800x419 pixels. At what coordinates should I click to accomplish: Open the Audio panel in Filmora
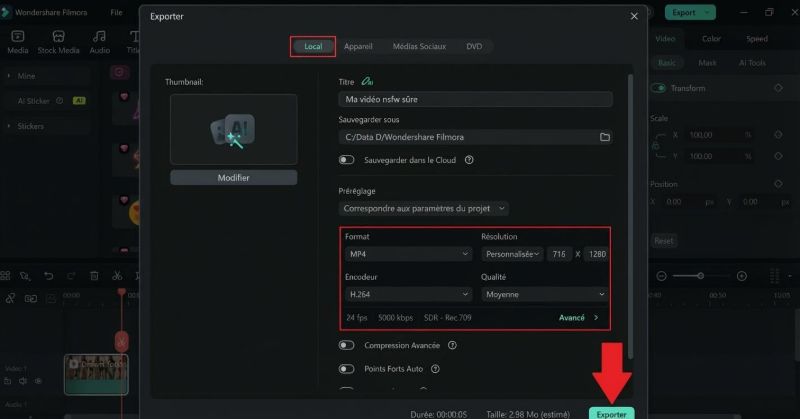[x=99, y=41]
